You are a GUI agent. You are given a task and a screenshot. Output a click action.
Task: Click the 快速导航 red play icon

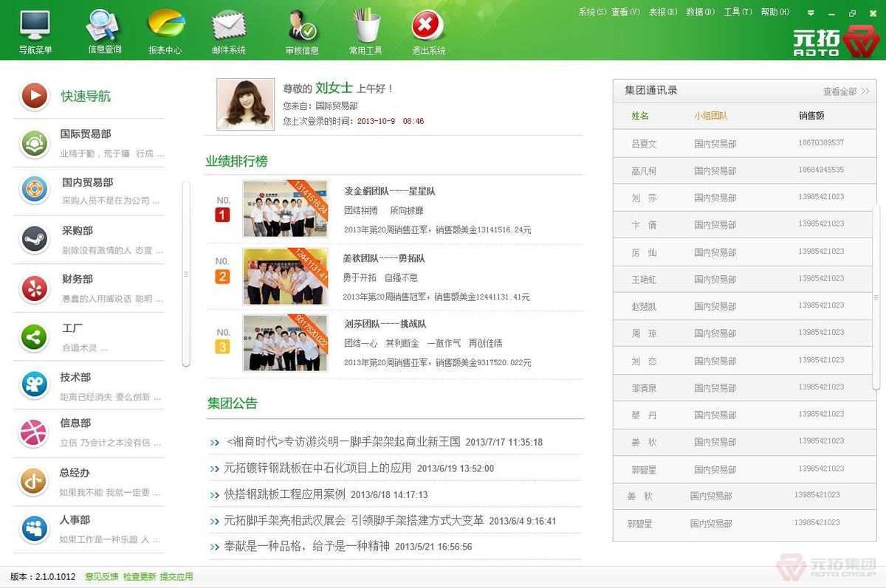pyautogui.click(x=34, y=96)
